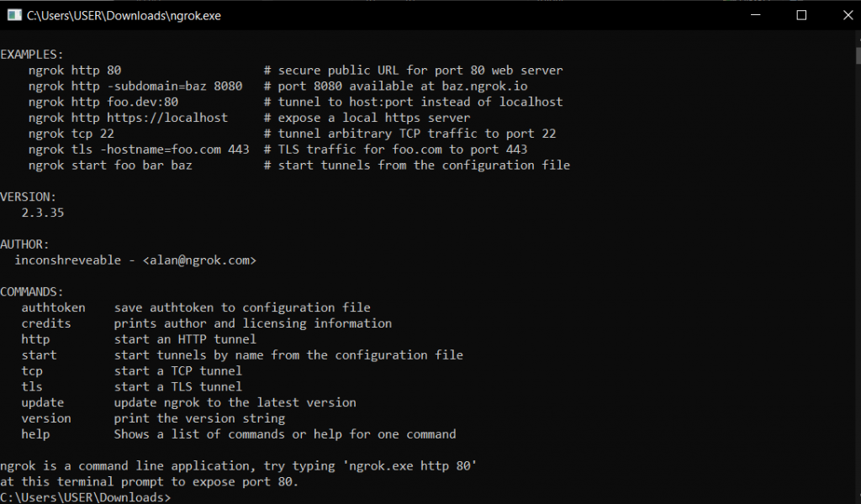Click the help command entry

pos(35,434)
